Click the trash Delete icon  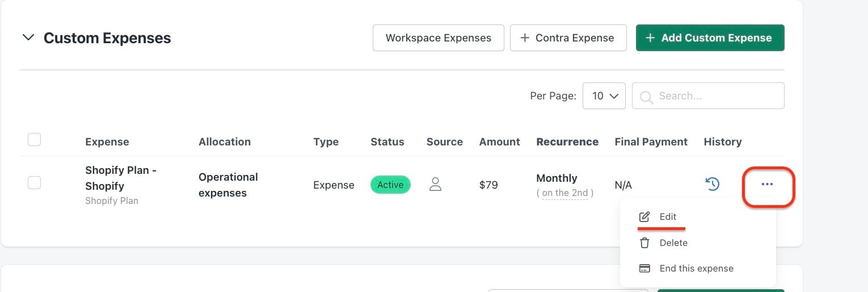[x=644, y=243]
